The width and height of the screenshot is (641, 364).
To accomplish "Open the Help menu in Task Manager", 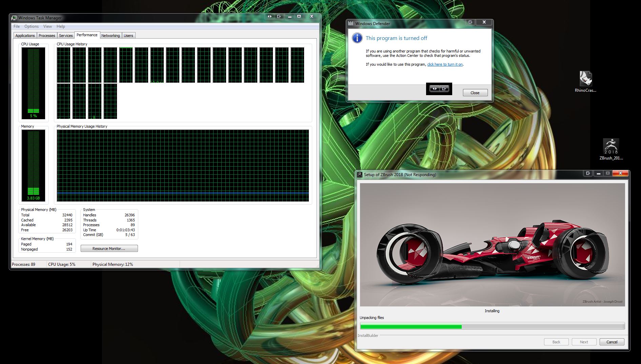I will point(61,26).
